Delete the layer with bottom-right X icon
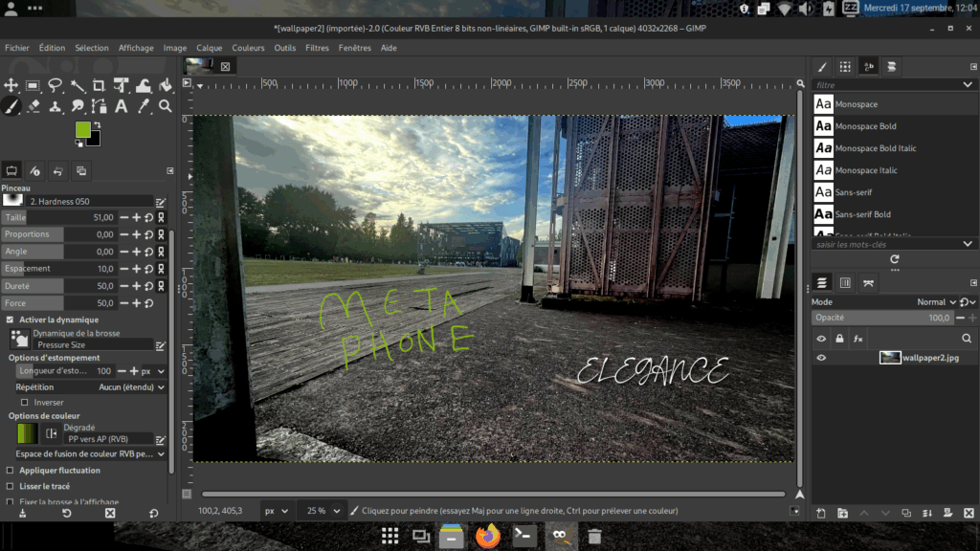 click(969, 513)
